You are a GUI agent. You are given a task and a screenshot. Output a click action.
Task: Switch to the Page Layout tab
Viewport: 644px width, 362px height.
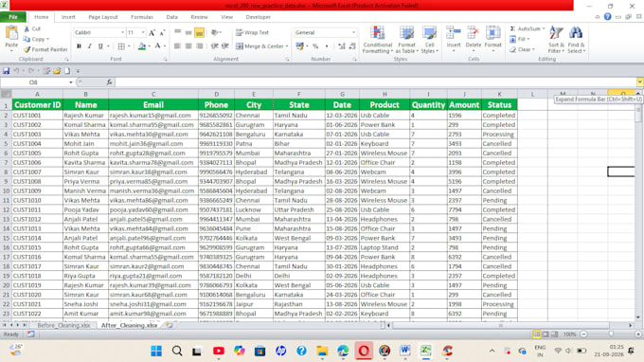(103, 17)
